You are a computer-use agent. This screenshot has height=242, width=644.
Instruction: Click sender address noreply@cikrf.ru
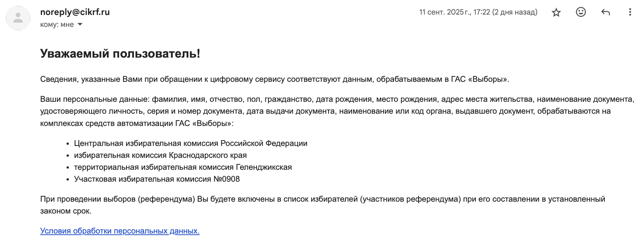point(75,12)
